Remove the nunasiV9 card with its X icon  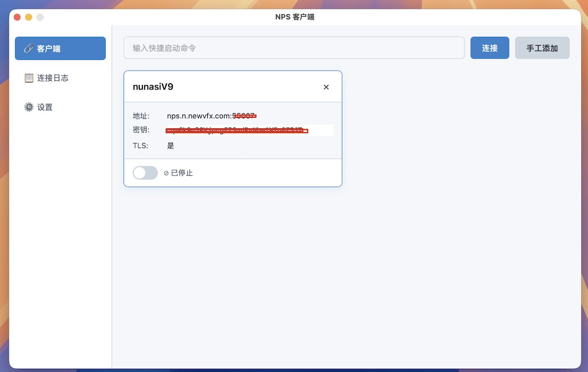click(326, 87)
